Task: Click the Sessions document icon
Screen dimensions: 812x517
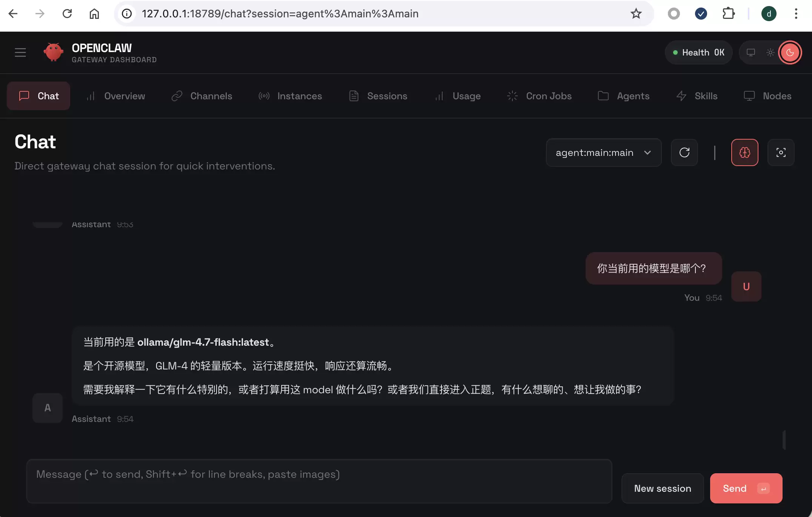Action: coord(354,96)
